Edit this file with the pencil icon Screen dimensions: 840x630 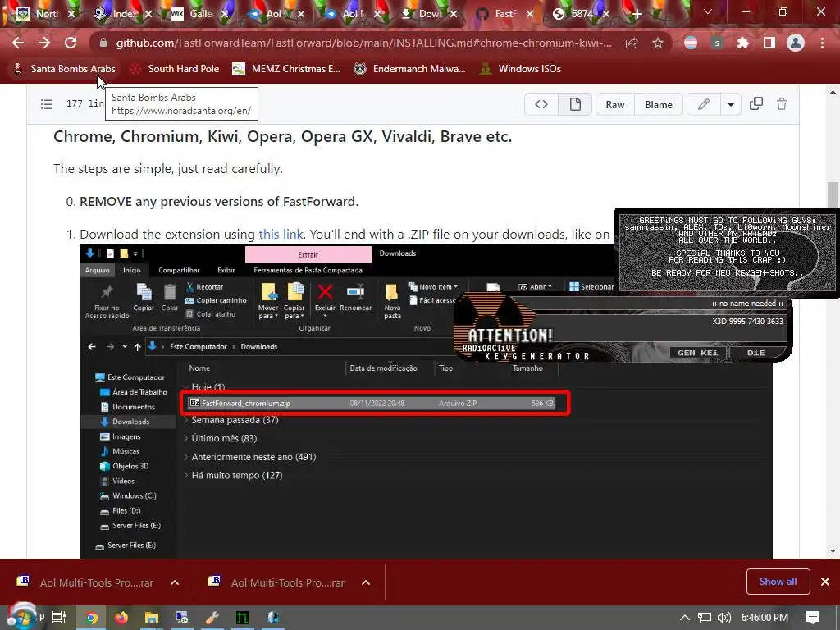click(x=703, y=104)
